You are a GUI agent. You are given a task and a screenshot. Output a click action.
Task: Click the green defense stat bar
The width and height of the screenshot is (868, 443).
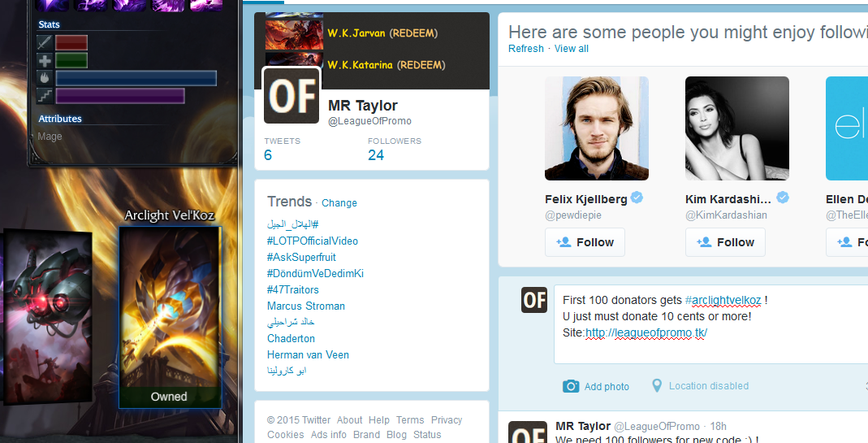point(71,60)
